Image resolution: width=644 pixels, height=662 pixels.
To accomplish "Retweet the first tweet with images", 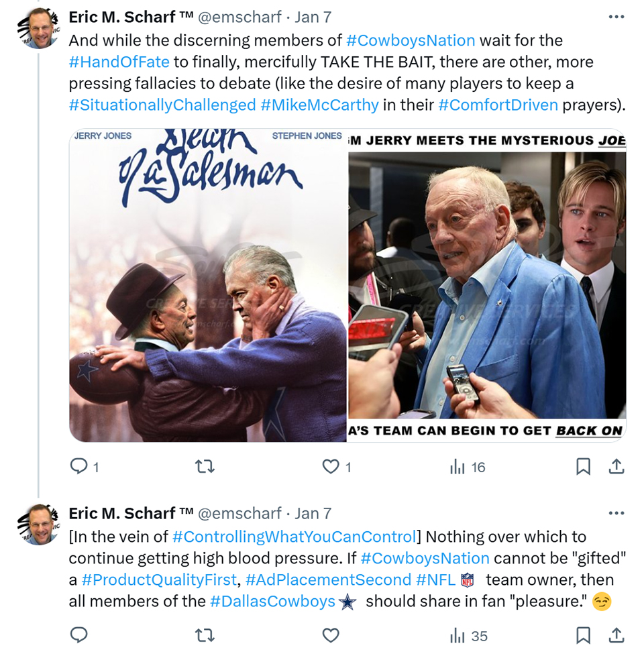I will (x=205, y=467).
